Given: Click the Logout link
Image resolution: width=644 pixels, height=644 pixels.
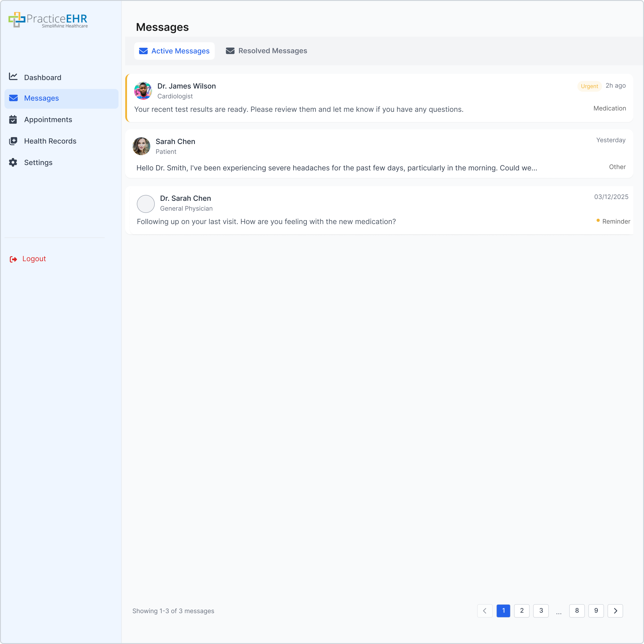Looking at the screenshot, I should (x=34, y=259).
